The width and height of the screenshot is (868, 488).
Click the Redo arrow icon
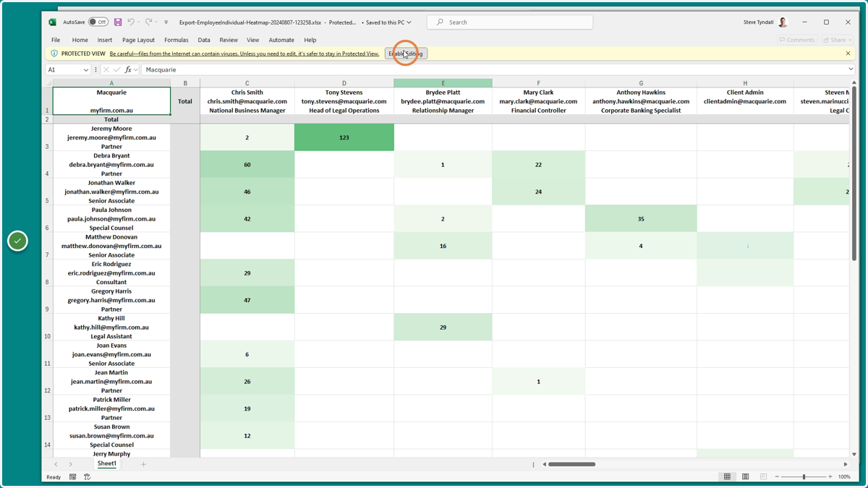click(148, 22)
